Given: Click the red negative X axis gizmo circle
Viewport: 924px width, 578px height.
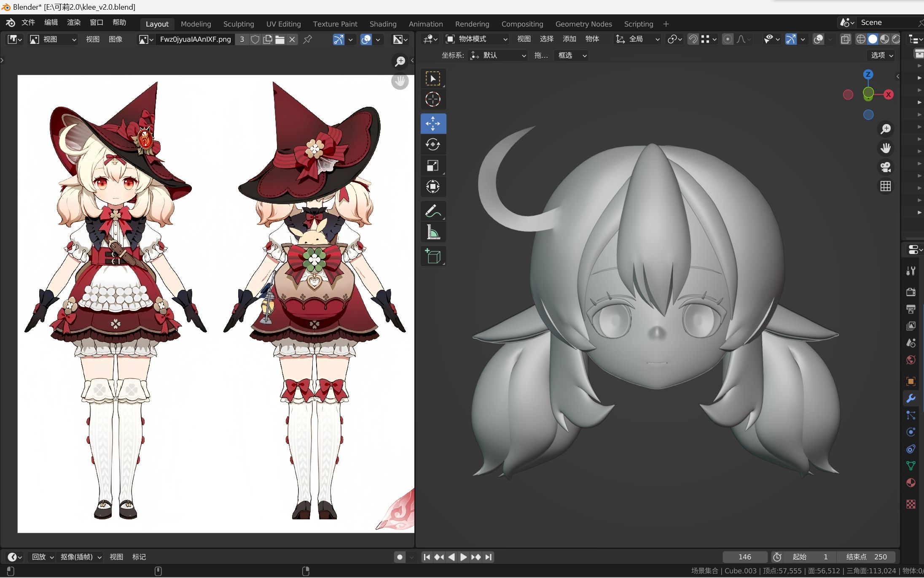Looking at the screenshot, I should pos(848,95).
